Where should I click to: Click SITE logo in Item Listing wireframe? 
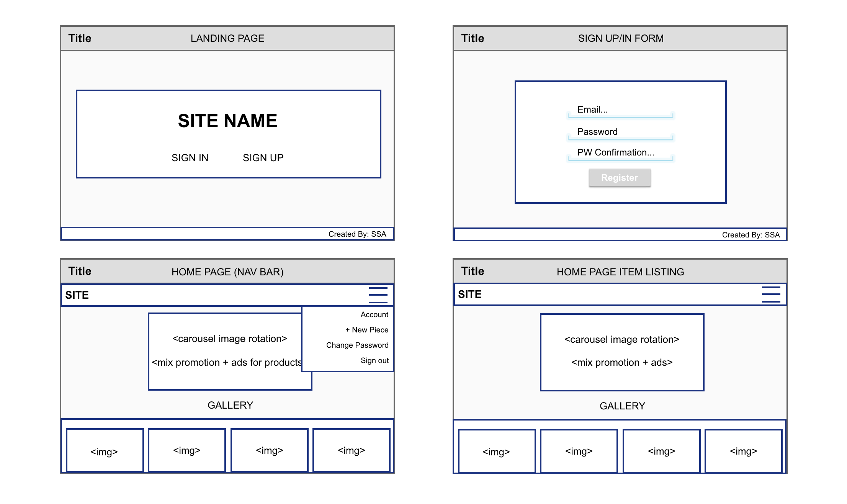pyautogui.click(x=470, y=294)
